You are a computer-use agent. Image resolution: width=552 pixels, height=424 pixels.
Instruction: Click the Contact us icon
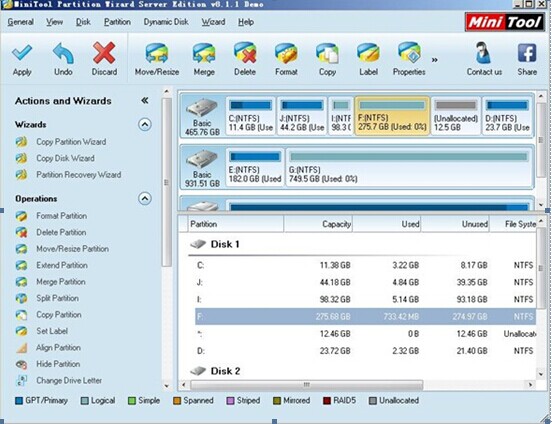[x=484, y=53]
